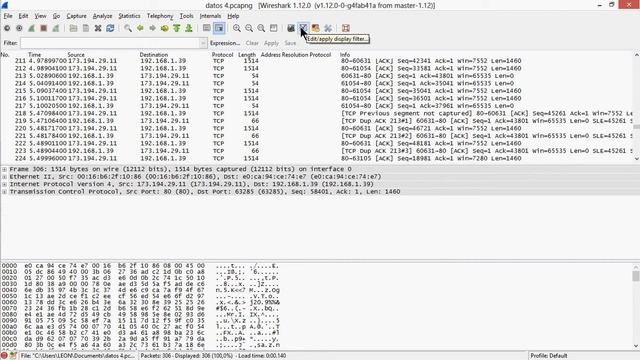Zoom in toolbar icon

pyautogui.click(x=237, y=28)
